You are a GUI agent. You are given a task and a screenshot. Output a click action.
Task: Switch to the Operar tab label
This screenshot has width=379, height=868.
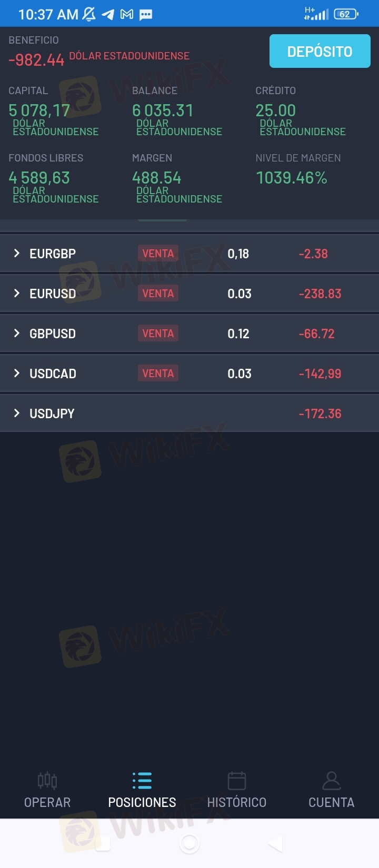pyautogui.click(x=47, y=802)
